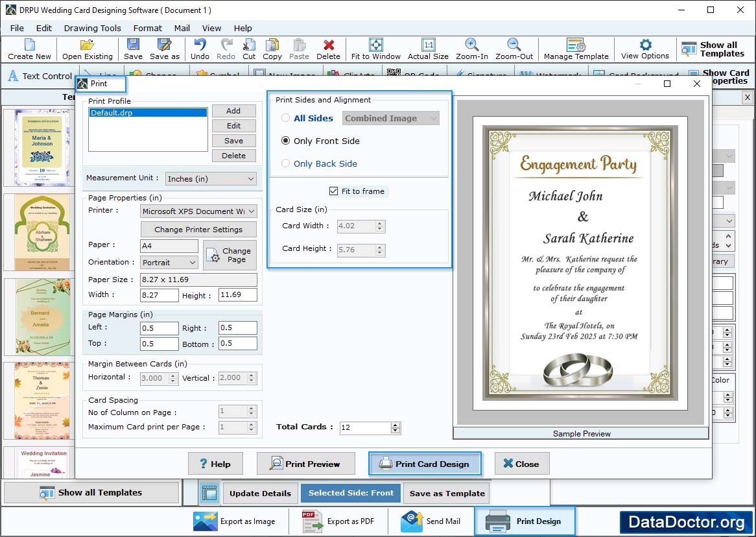Viewport: 756px width, 537px height.
Task: Open Existing file from toolbar
Action: 88,49
